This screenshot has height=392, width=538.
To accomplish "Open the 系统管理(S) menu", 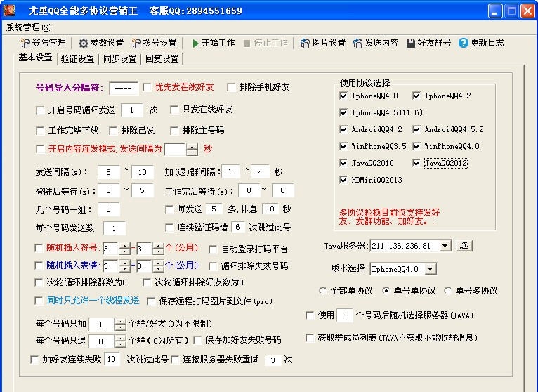I will pos(29,27).
